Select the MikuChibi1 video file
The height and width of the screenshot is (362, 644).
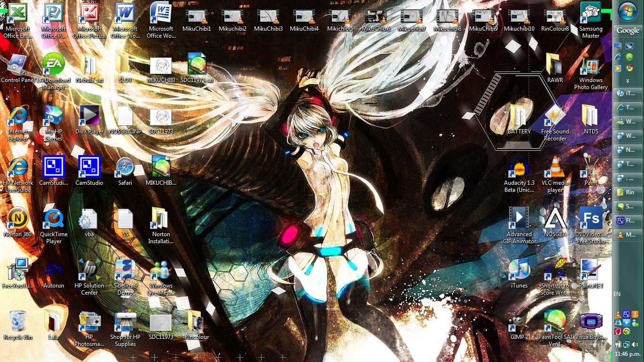pos(197,21)
